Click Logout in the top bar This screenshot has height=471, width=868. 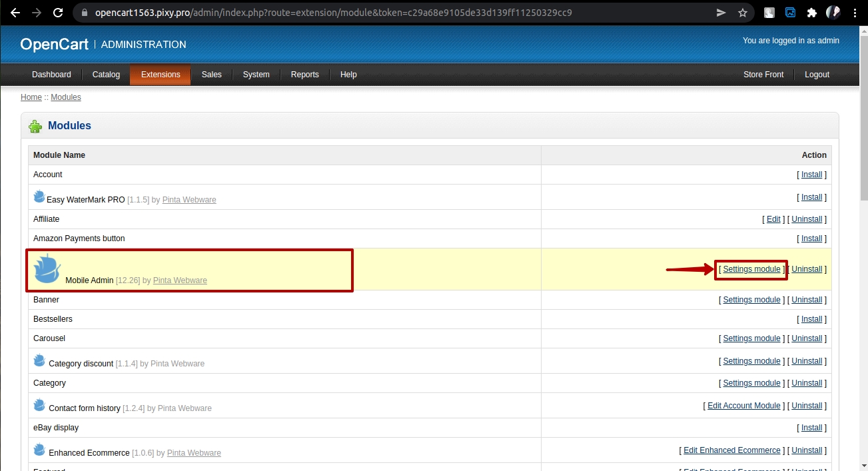(x=817, y=75)
